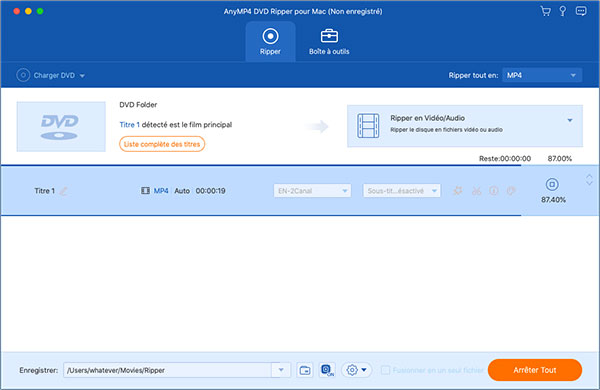Click the Reste:00:00:00 remaining time

click(505, 158)
